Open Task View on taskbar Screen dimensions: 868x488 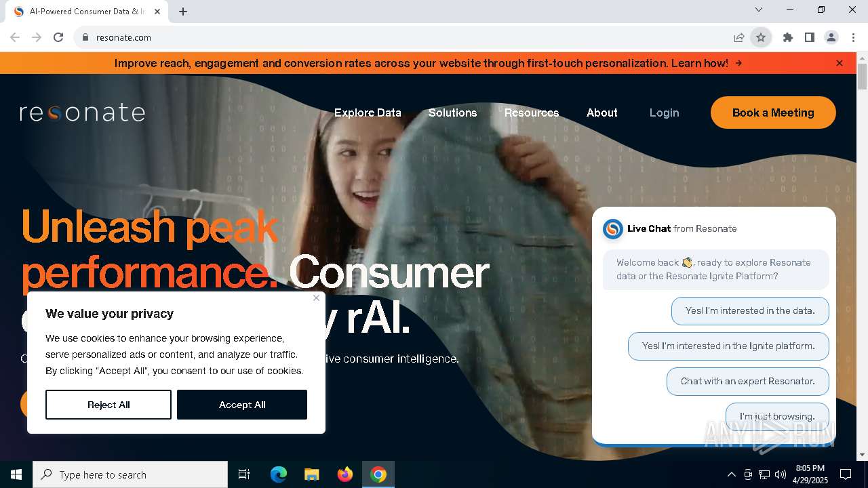[x=244, y=474]
